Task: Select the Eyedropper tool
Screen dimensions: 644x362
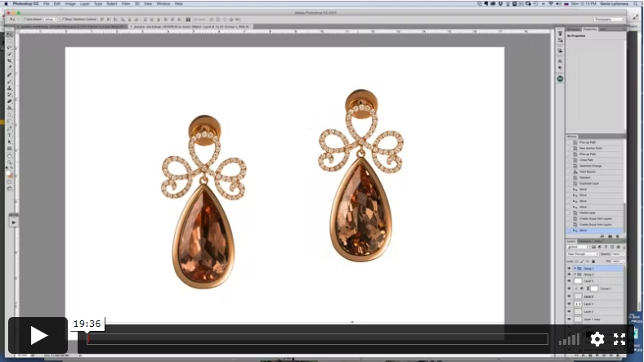Action: (10, 68)
